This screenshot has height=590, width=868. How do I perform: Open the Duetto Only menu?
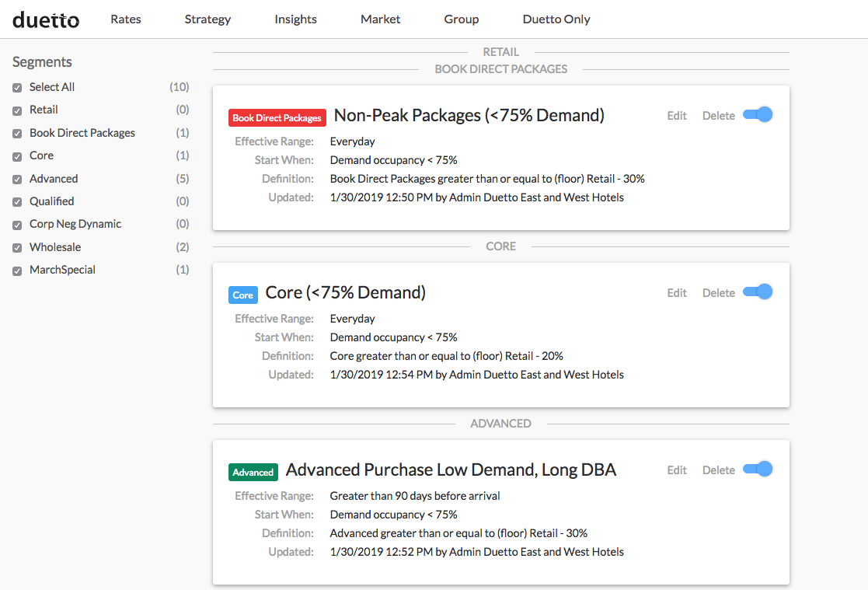click(556, 19)
